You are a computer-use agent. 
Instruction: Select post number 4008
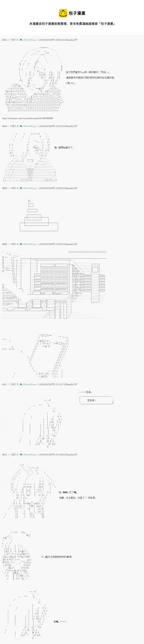click(x=4, y=188)
